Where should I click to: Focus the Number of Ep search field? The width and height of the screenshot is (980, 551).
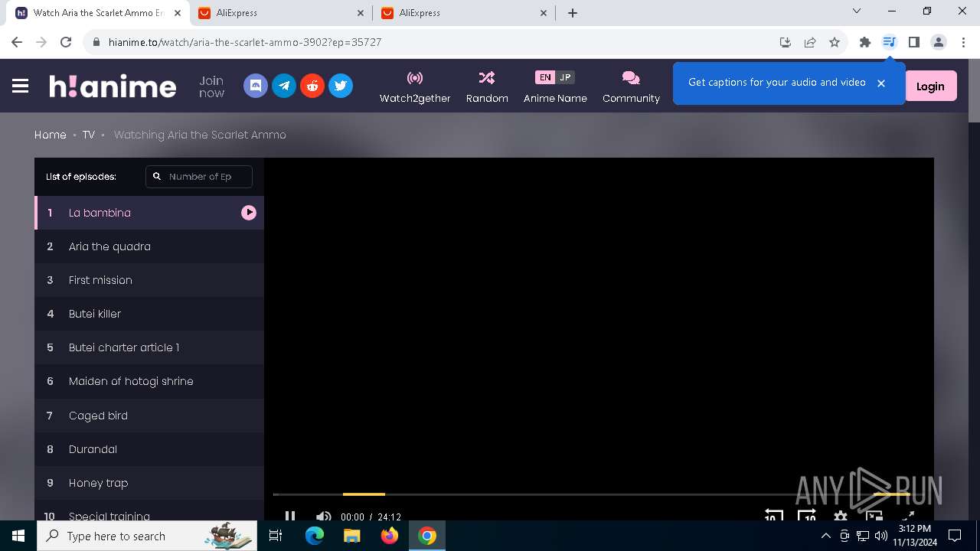[199, 176]
